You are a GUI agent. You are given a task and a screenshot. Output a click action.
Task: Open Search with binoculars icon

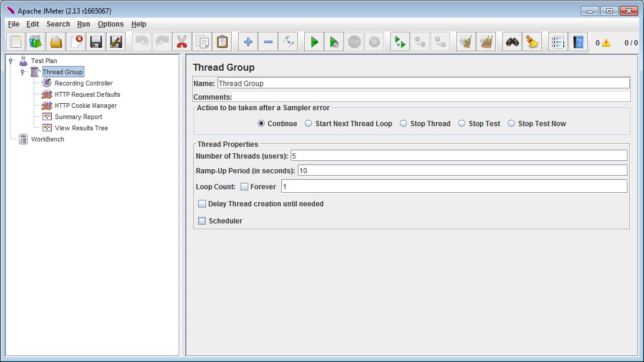pyautogui.click(x=512, y=42)
